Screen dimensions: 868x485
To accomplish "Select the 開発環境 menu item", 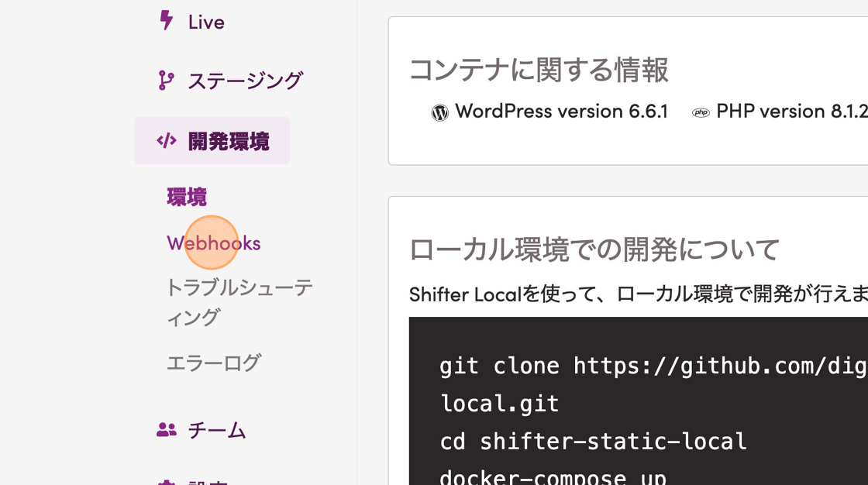I will tap(212, 141).
